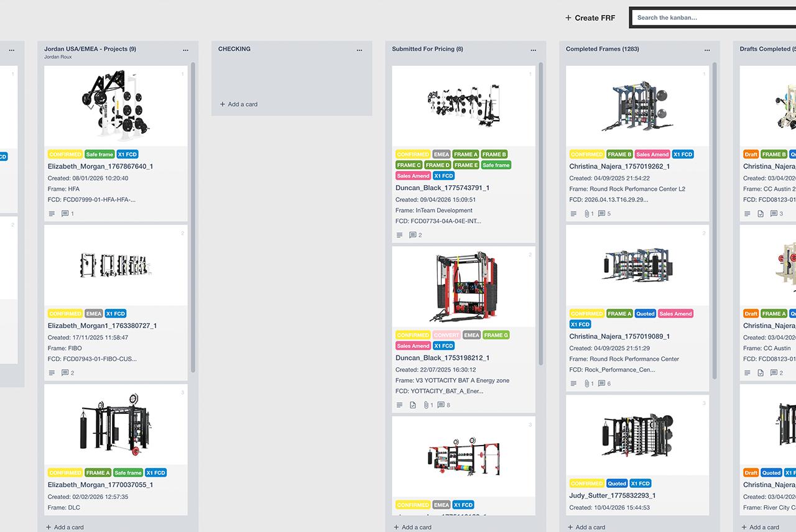Open comments icon on Elizabeth_Morgan1_1763380727_1 card
Image resolution: width=796 pixels, height=532 pixels.
click(65, 373)
